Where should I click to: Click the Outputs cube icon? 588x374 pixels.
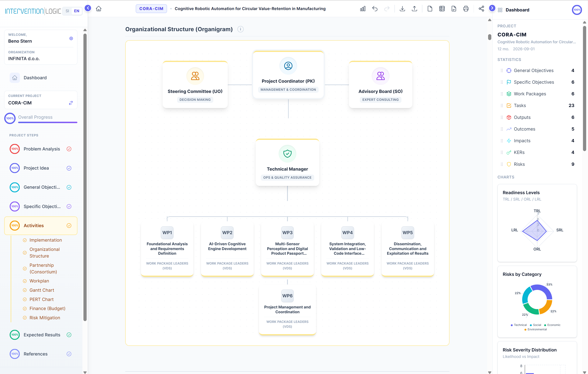pos(509,117)
